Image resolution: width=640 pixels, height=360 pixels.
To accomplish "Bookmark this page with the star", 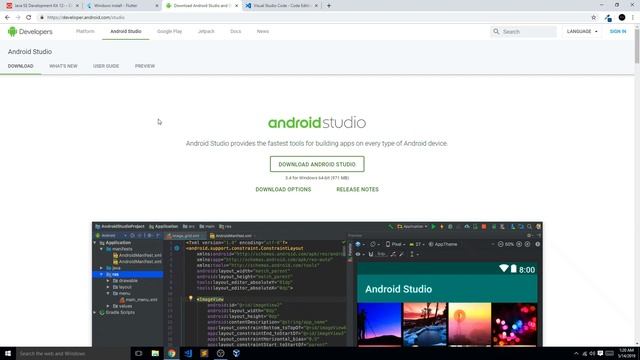I will pyautogui.click(x=593, y=18).
